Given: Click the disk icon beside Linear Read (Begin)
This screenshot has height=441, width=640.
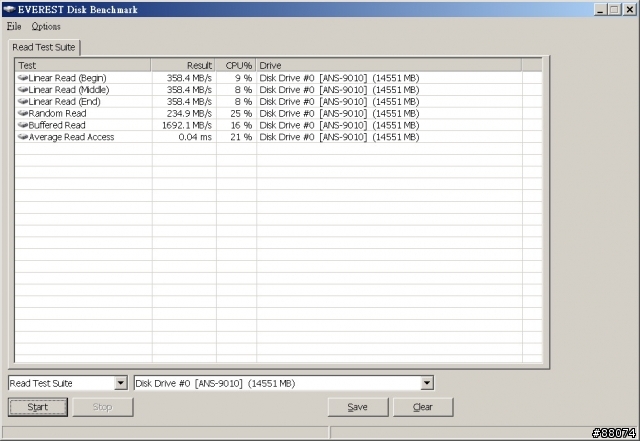Looking at the screenshot, I should 23,78.
